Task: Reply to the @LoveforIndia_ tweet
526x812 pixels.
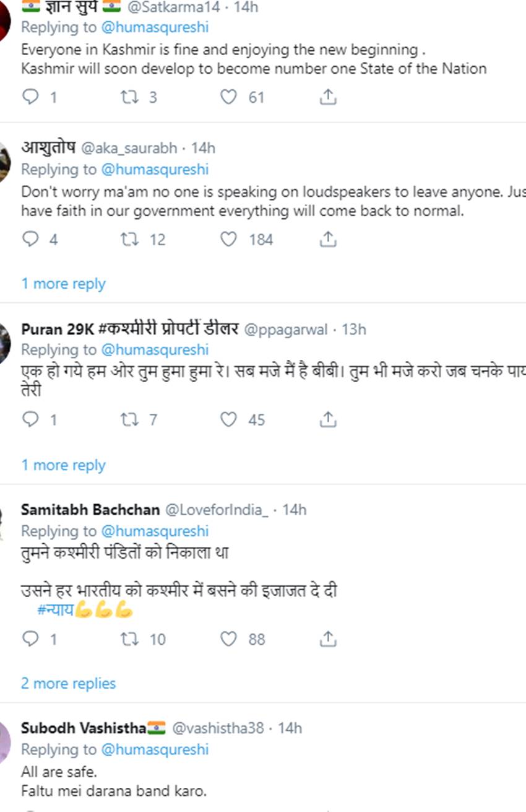Action: 30,639
